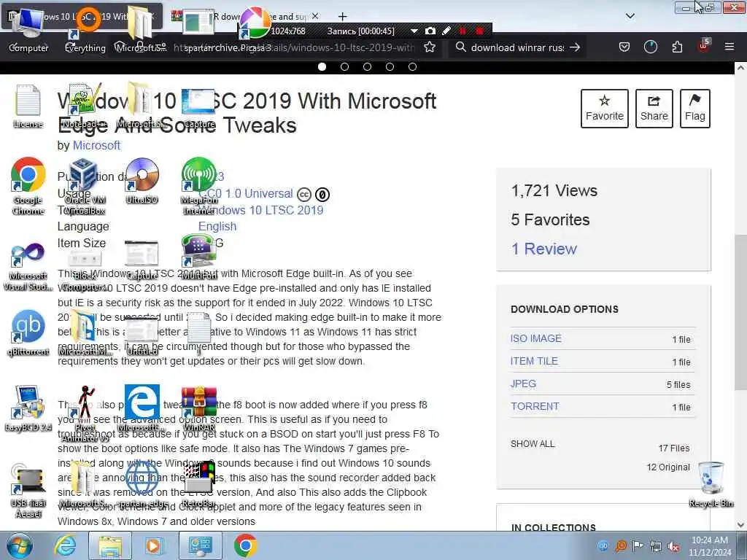Image resolution: width=747 pixels, height=560 pixels.
Task: Launch Internet Explorer from the taskbar
Action: click(x=65, y=545)
